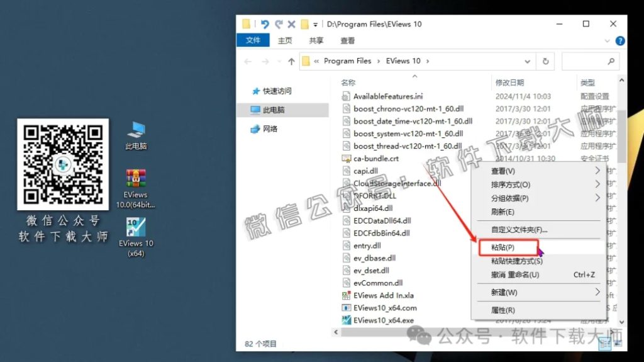The height and width of the screenshot is (362, 644).
Task: Open 新建(W) submenu in context menu
Action: [538, 292]
